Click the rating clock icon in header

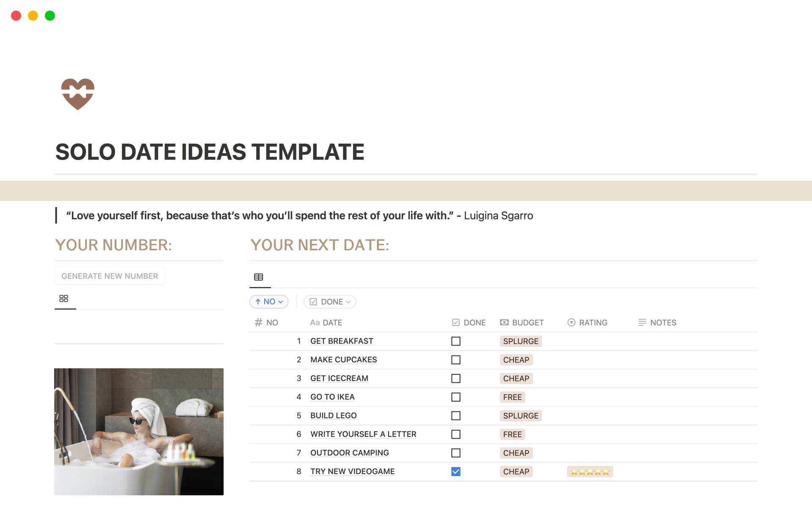click(571, 322)
